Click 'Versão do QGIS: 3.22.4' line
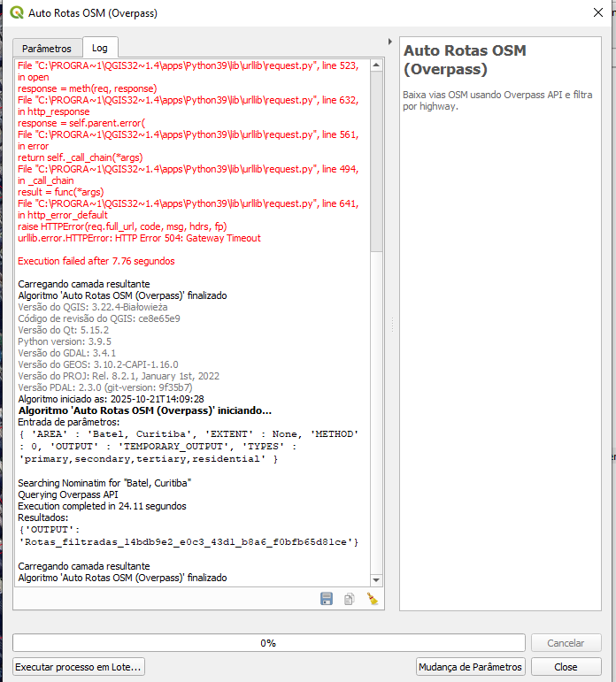 coord(93,307)
